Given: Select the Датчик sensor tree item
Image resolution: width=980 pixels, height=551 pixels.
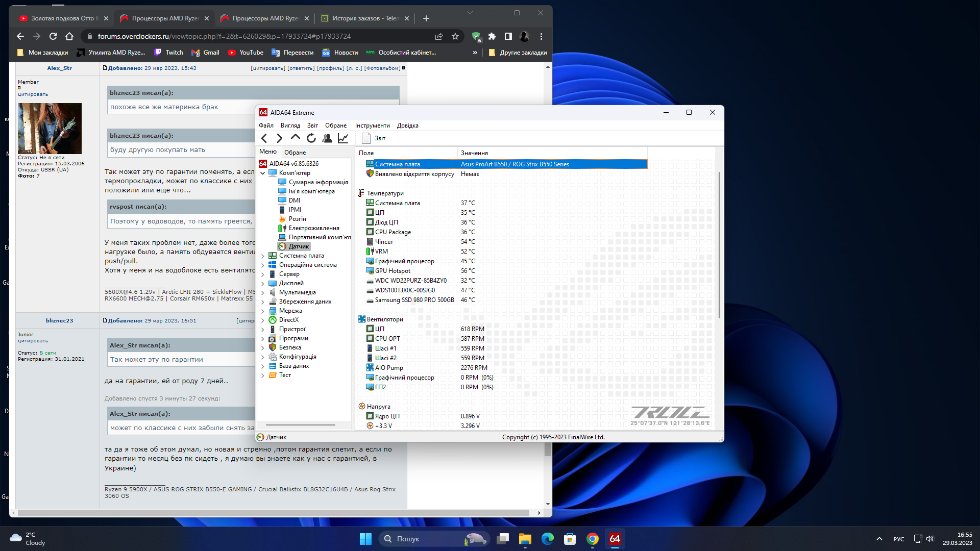Looking at the screenshot, I should point(299,246).
